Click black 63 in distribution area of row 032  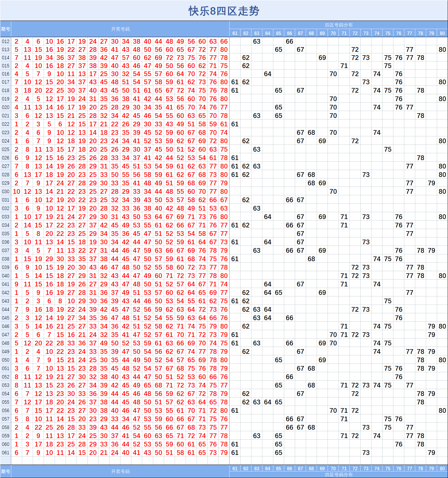click(x=257, y=208)
